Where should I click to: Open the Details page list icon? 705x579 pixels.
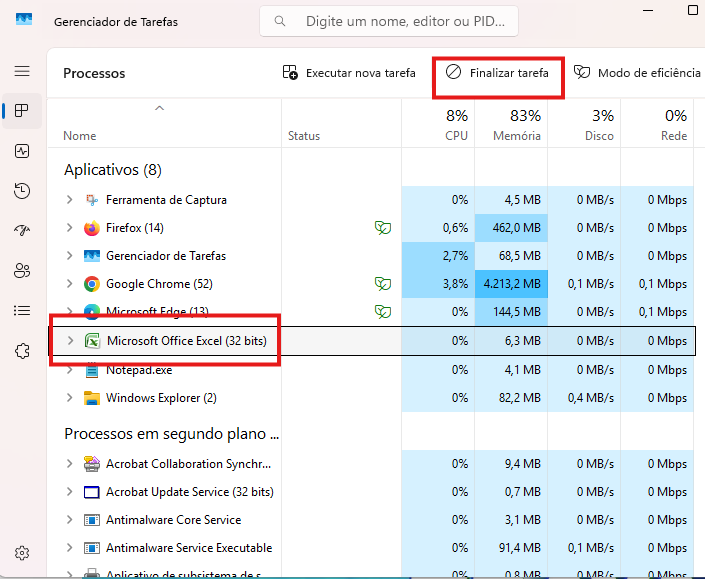(x=22, y=311)
